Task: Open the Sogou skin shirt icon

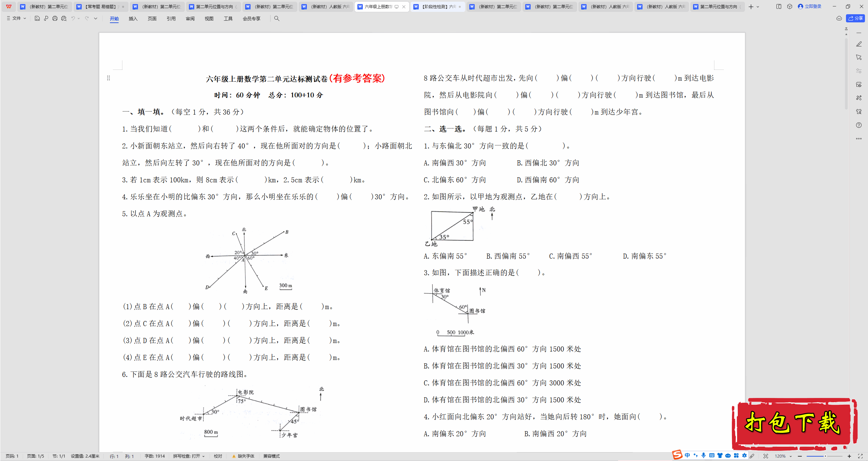Action: tap(720, 456)
